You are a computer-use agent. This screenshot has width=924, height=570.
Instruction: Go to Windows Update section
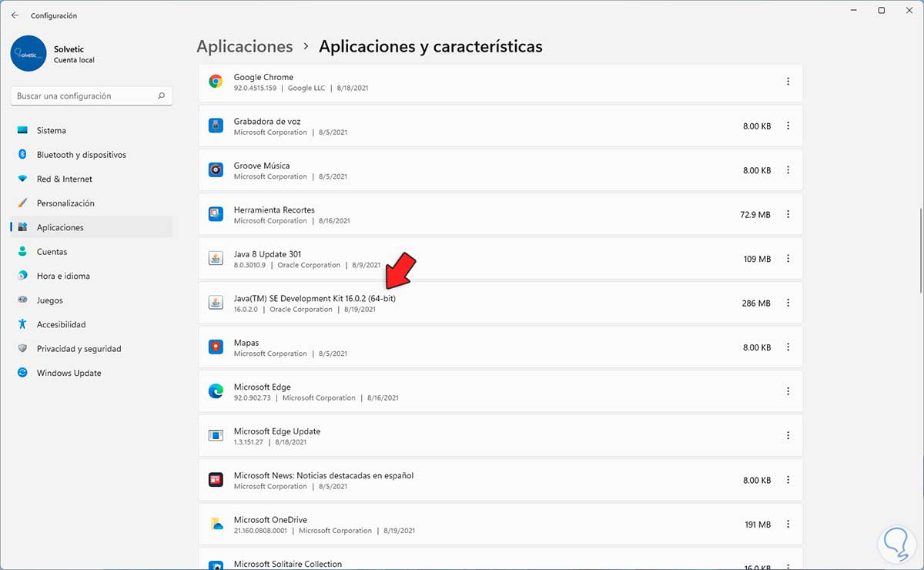(x=69, y=374)
